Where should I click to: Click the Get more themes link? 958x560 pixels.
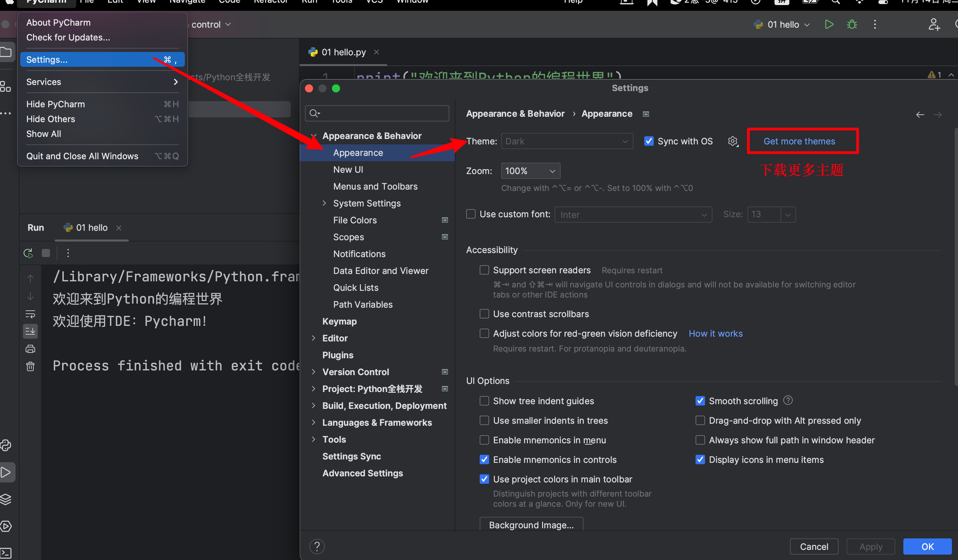coord(799,141)
